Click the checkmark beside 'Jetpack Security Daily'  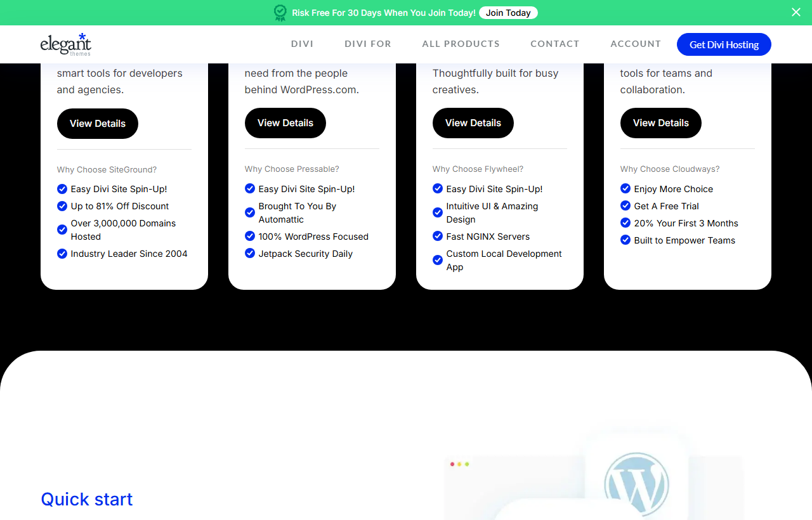tap(250, 254)
